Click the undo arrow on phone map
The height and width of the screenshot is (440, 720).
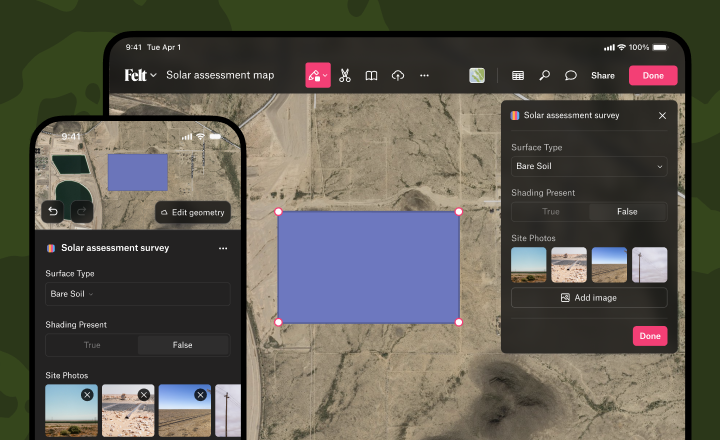coord(53,211)
